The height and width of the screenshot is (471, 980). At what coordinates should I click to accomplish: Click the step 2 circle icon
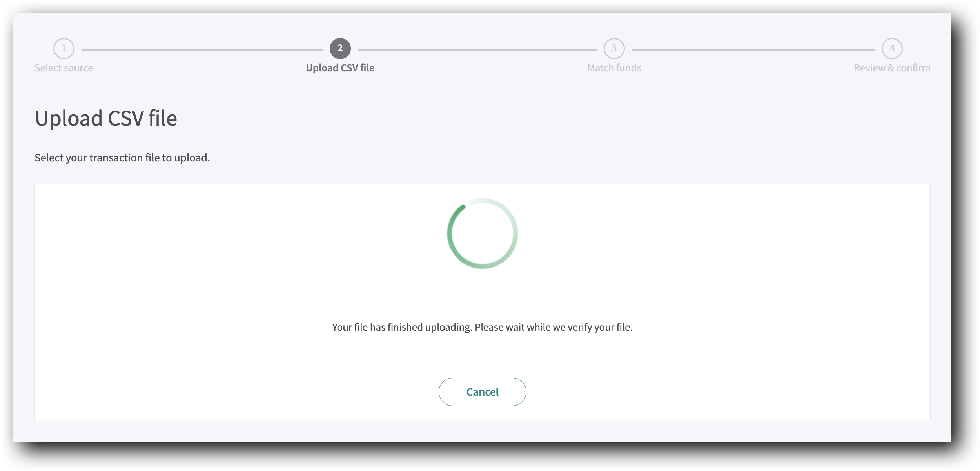tap(340, 49)
